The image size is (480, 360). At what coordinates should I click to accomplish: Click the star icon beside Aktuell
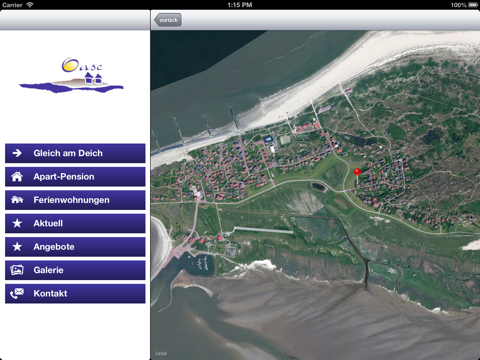point(17,223)
